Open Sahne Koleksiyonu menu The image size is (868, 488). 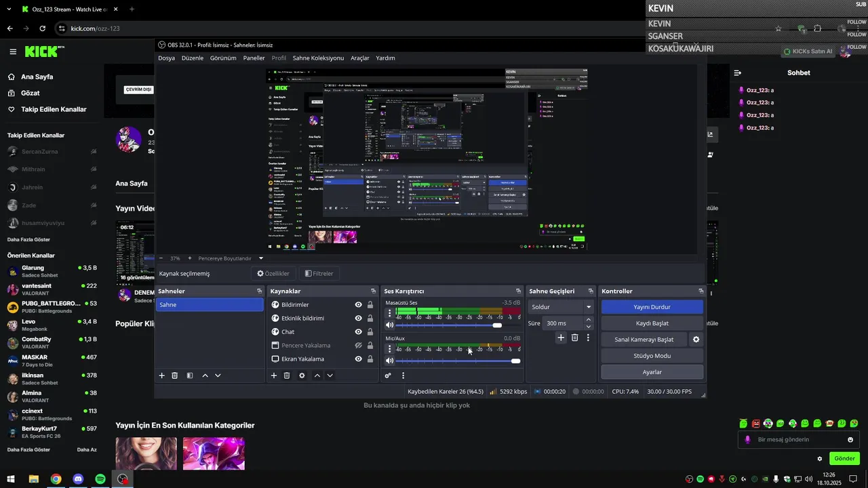coord(318,58)
